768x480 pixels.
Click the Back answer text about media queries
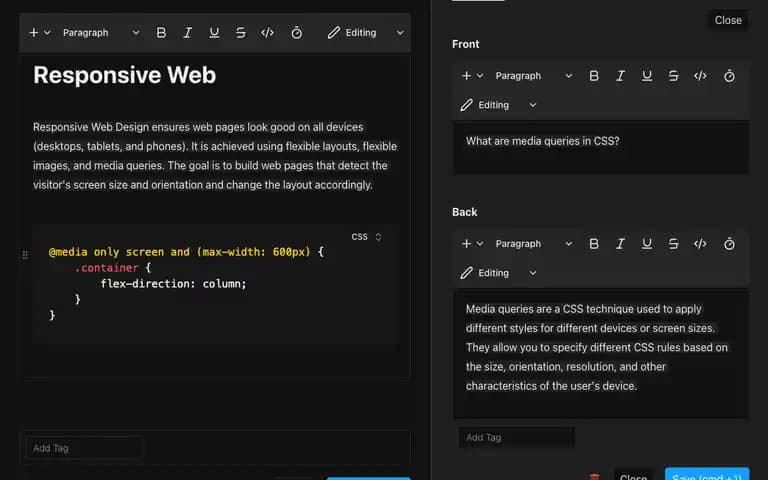point(597,347)
